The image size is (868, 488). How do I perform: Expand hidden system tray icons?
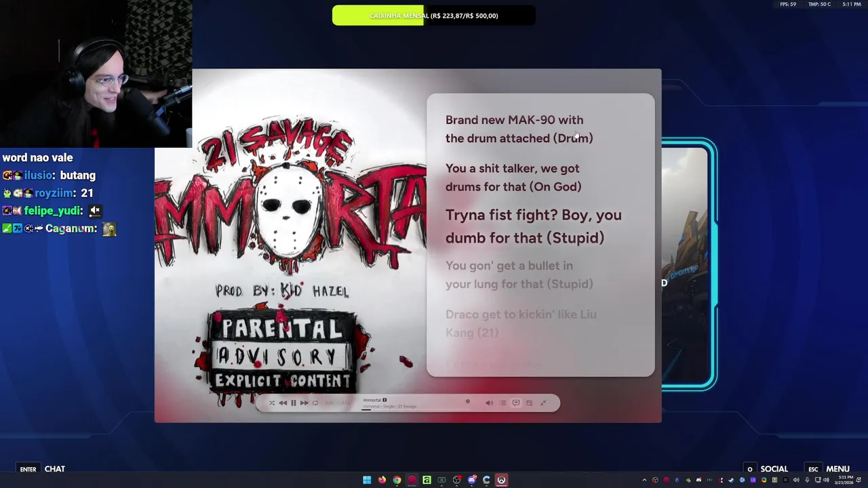tap(645, 480)
